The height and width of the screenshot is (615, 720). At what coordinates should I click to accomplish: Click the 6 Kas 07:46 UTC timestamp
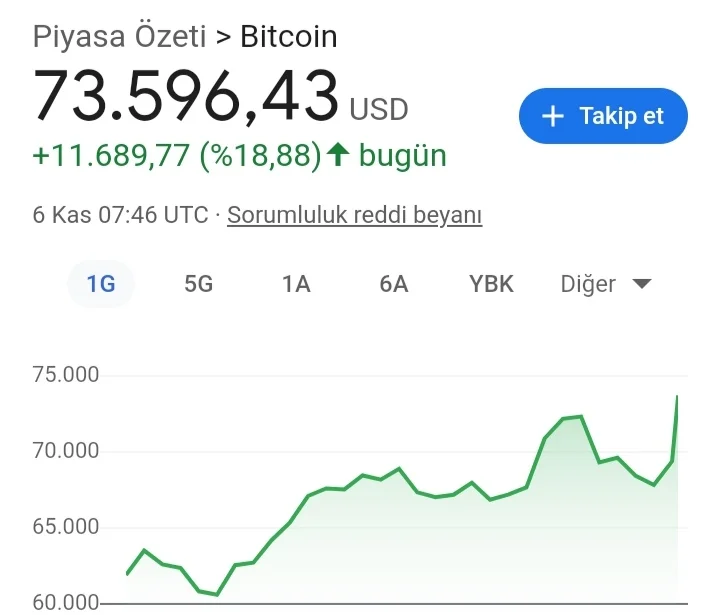click(x=120, y=215)
